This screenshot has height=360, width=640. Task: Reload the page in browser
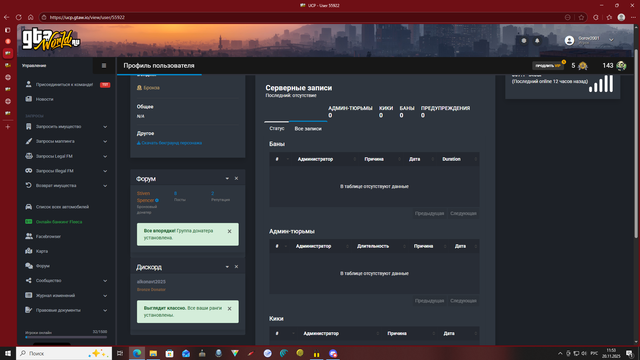click(x=18, y=17)
